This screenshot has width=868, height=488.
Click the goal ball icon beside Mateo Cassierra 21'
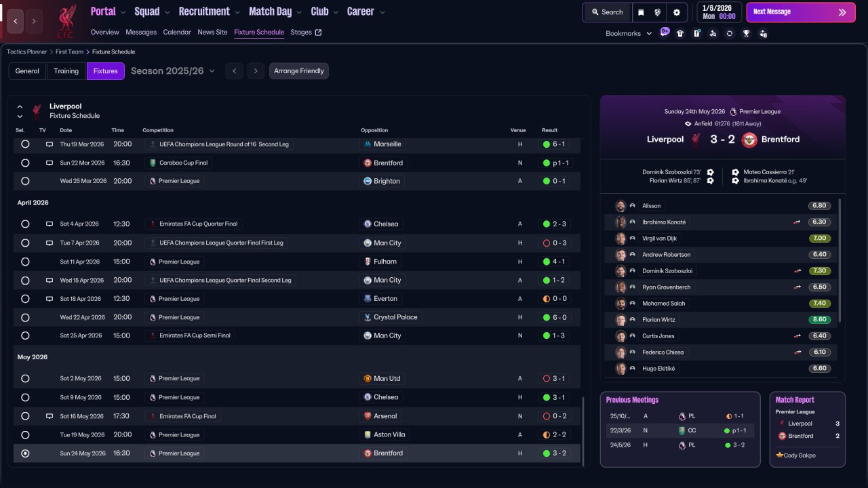tap(736, 172)
